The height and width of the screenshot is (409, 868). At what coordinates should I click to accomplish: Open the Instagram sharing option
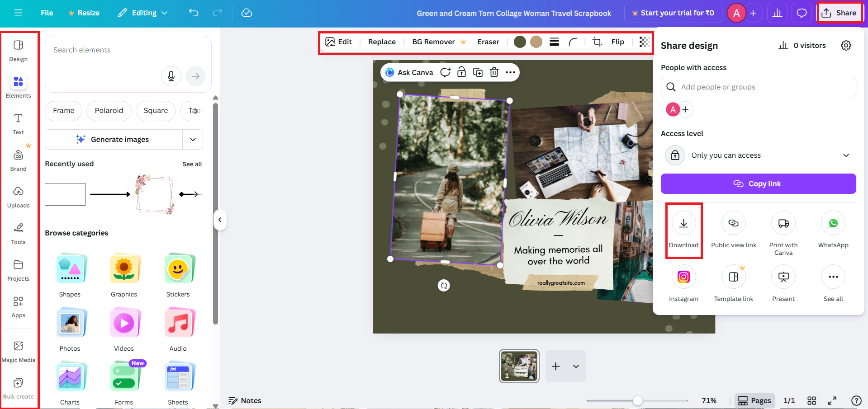tap(683, 277)
